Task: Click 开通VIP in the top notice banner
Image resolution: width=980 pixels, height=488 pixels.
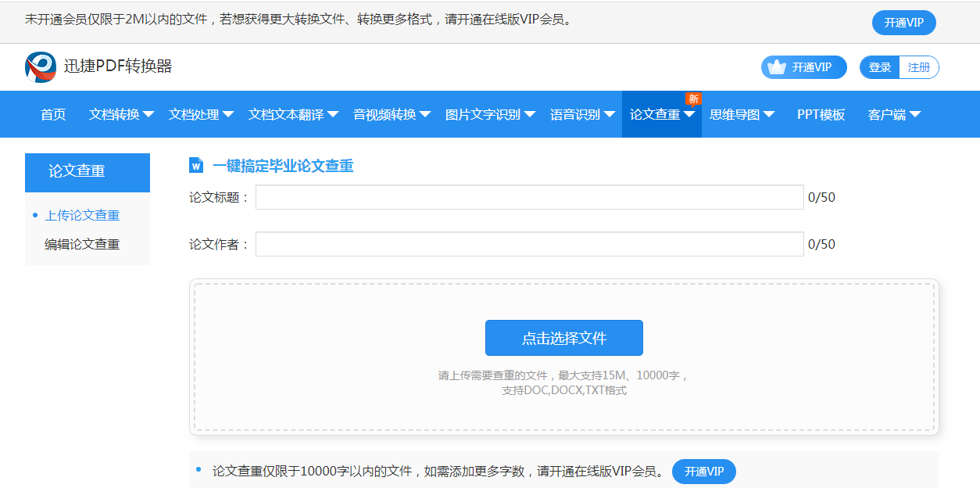Action: pyautogui.click(x=904, y=23)
